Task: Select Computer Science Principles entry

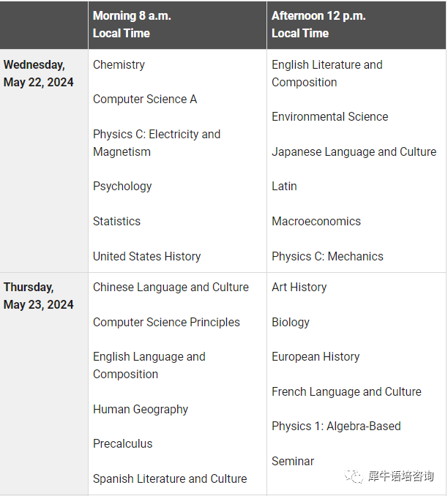Action: [x=166, y=322]
